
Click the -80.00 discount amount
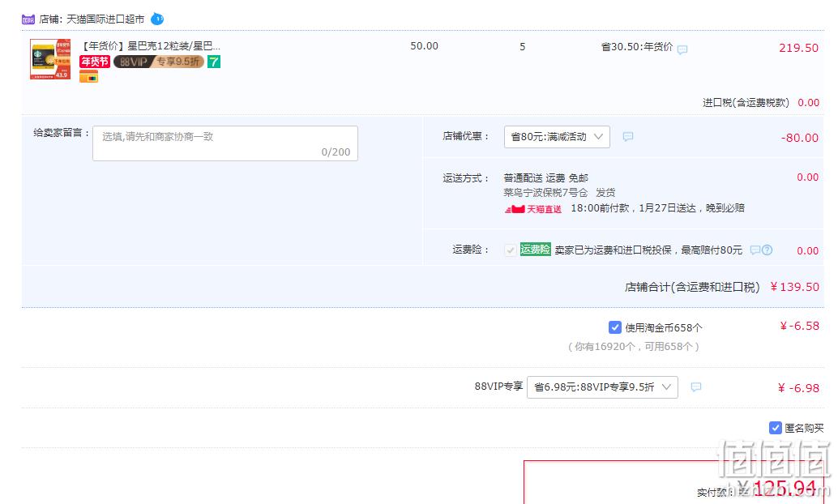pos(800,138)
